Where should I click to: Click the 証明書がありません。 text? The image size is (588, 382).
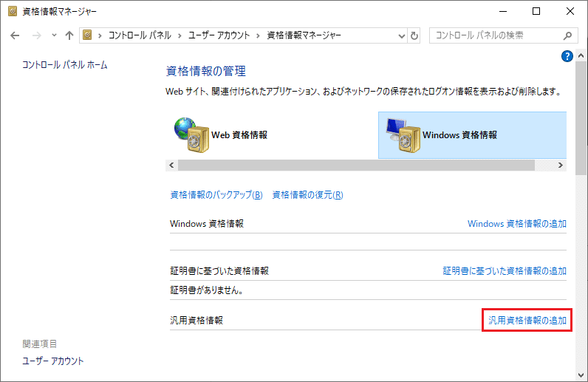(x=207, y=290)
